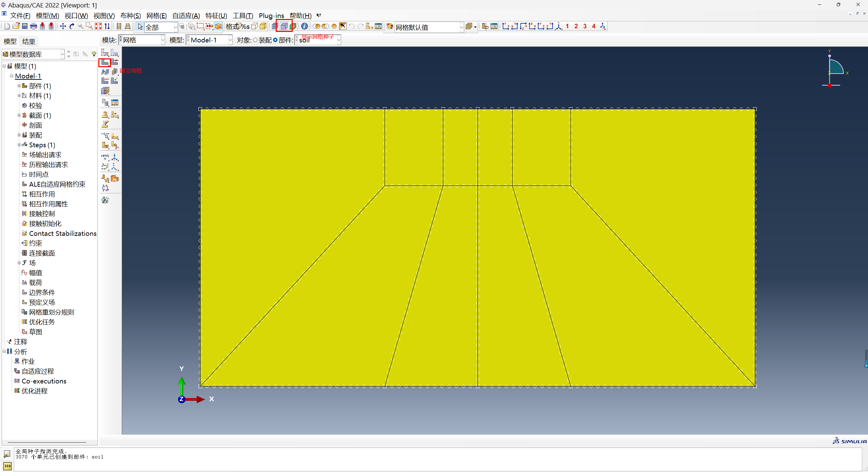This screenshot has width=868, height=472.
Task: Select the Assign Element Type tool (S4R)
Action: 105,81
